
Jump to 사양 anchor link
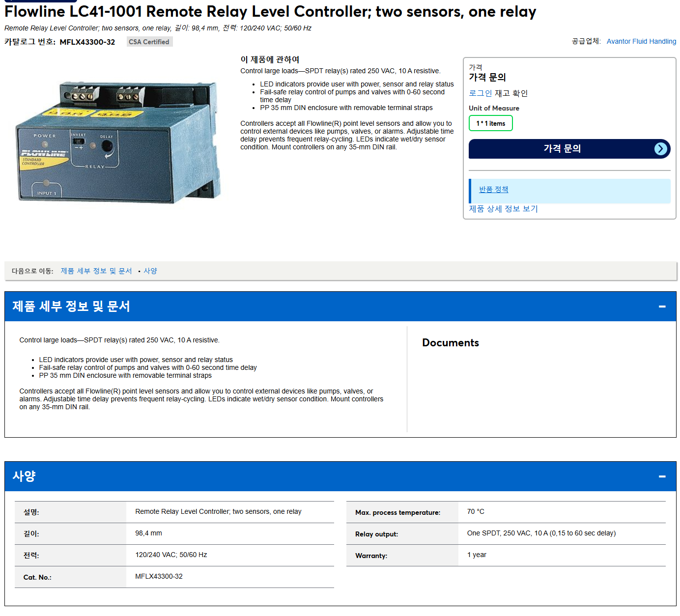point(150,271)
